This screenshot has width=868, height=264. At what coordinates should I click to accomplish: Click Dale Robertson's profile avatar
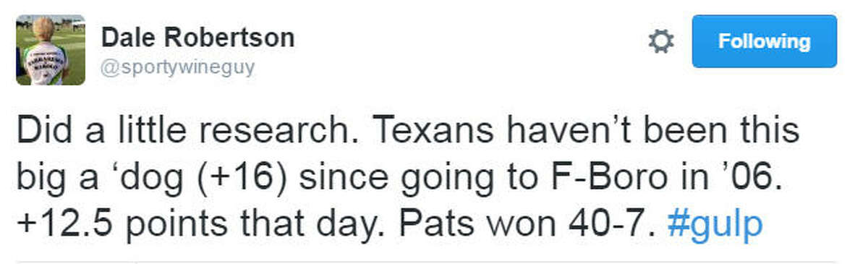pyautogui.click(x=51, y=50)
